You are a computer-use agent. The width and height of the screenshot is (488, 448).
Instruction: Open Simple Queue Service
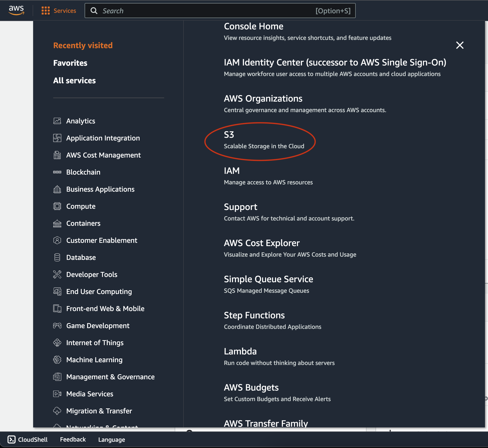pos(268,279)
